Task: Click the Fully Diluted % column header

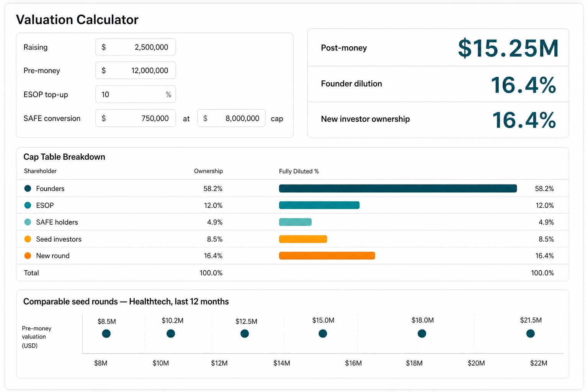Action: [x=299, y=171]
